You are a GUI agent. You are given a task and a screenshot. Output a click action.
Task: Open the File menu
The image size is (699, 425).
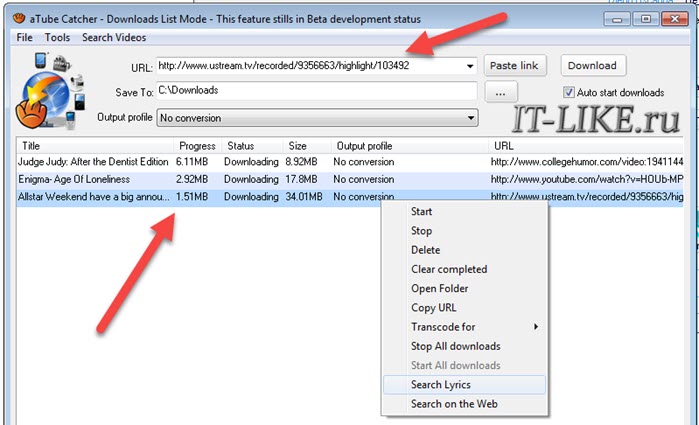[25, 37]
